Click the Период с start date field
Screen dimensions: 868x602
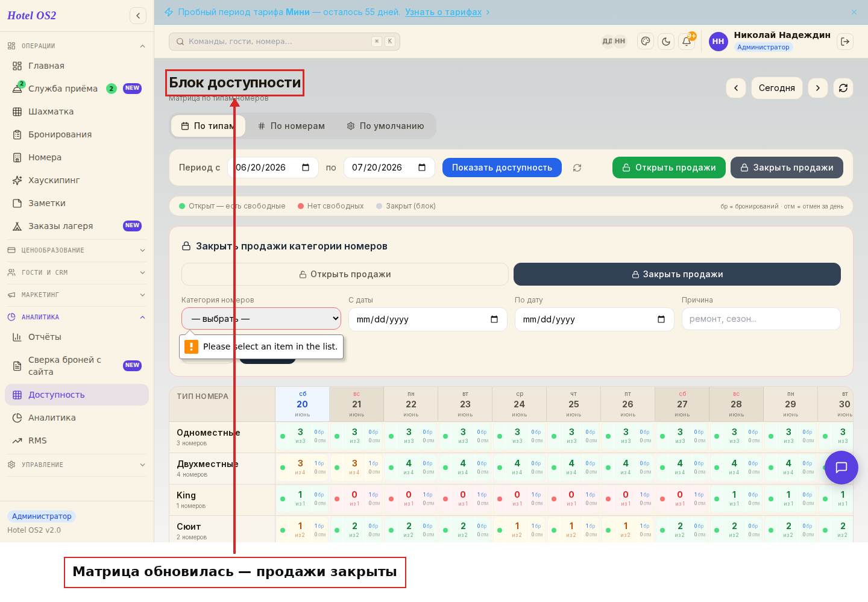273,168
